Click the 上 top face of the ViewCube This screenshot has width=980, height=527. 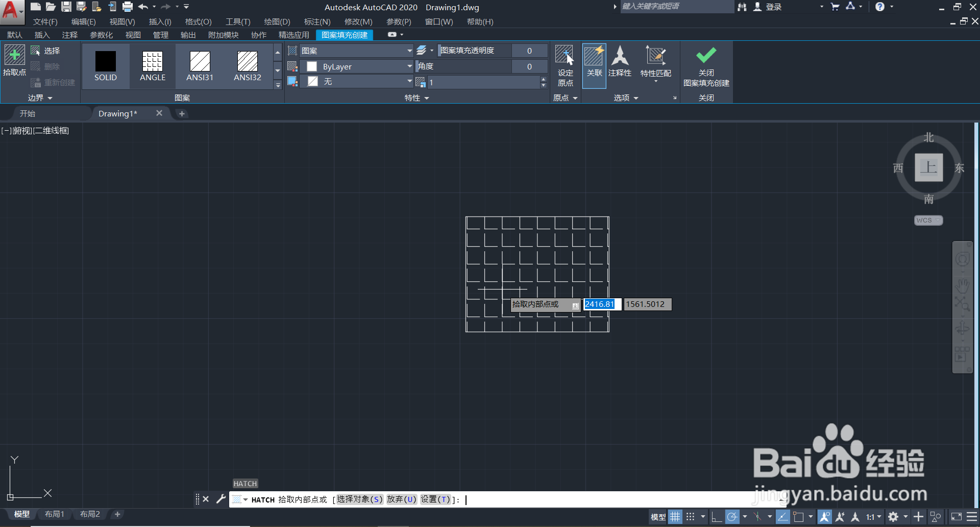[x=928, y=167]
